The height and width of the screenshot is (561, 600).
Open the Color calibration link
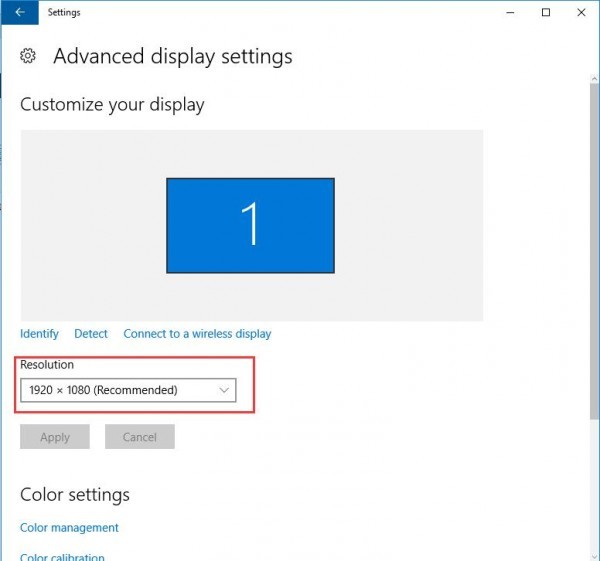tap(62, 555)
